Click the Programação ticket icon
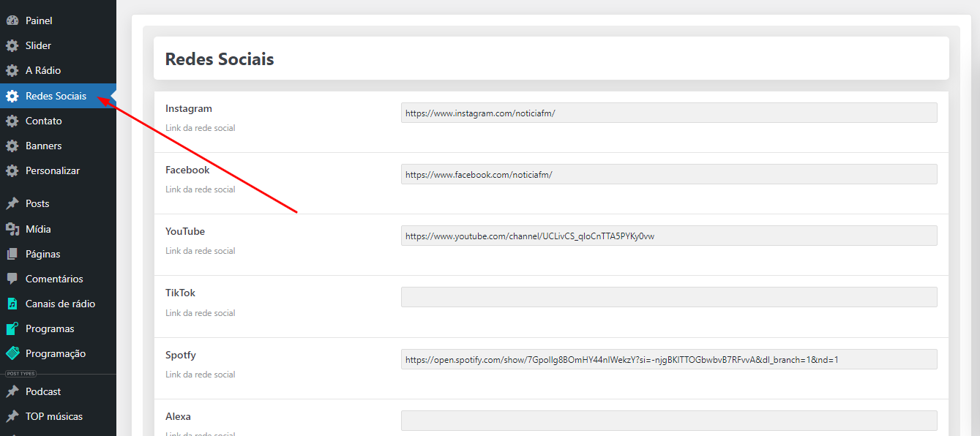The height and width of the screenshot is (436, 980). pos(12,353)
